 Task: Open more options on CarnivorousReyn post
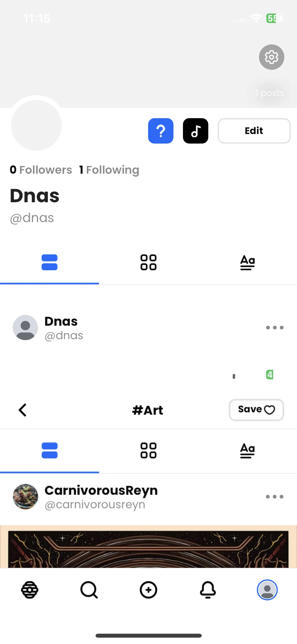coord(275,497)
